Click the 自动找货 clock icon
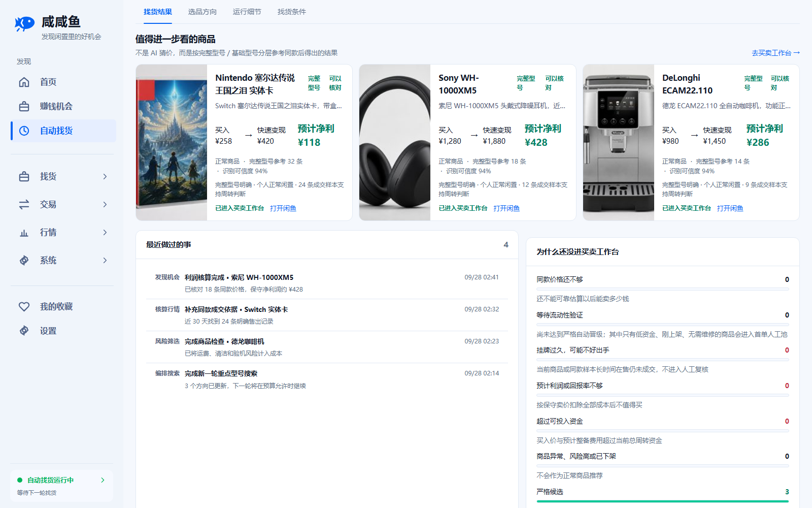 coord(24,131)
